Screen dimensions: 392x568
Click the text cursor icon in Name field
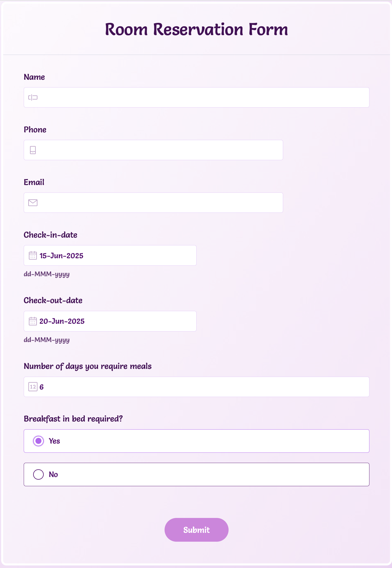[33, 98]
